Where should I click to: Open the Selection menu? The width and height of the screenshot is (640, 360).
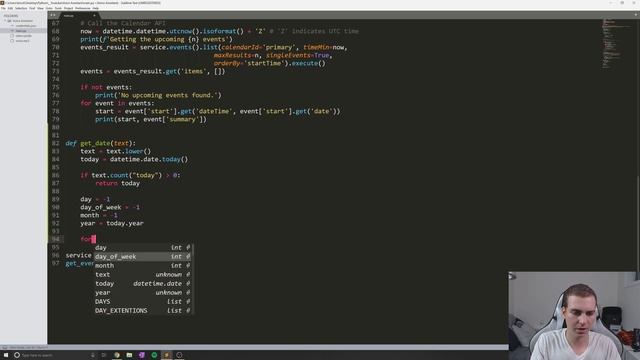click(x=21, y=8)
